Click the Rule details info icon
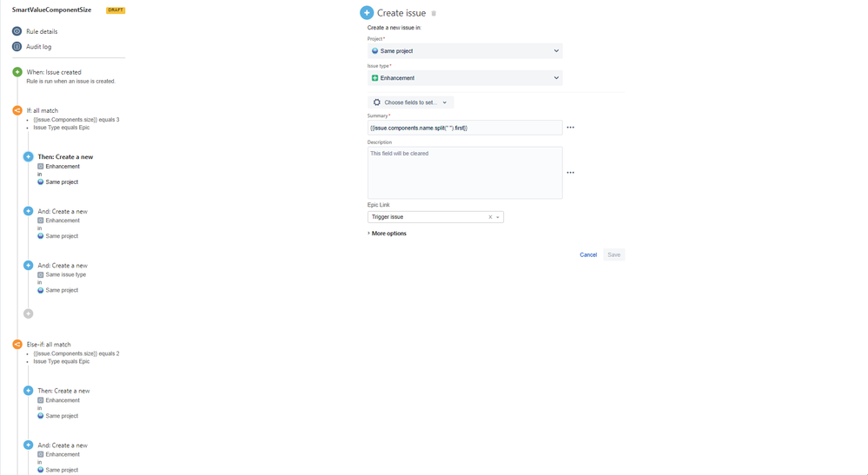This screenshot has height=475, width=868. tap(17, 31)
